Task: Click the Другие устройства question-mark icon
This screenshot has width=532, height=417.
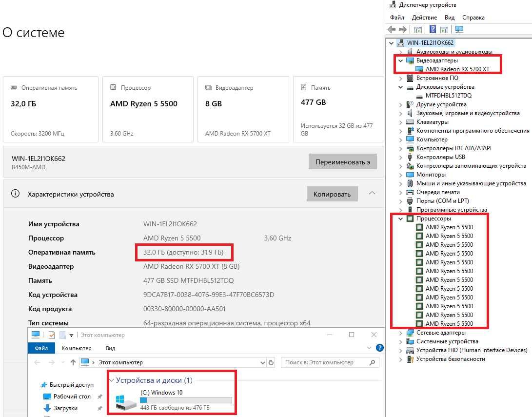Action: tap(410, 104)
